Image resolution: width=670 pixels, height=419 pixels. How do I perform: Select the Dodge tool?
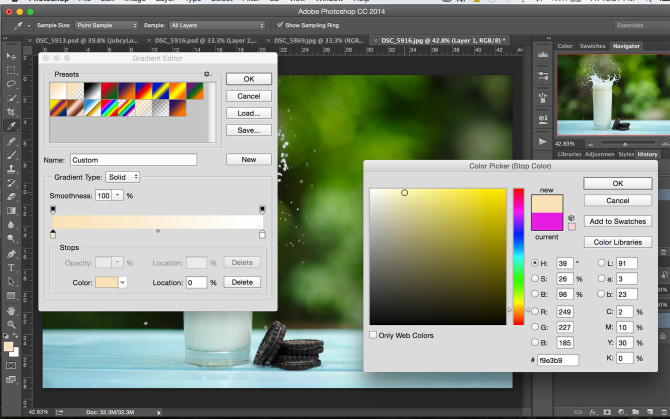coord(11,238)
